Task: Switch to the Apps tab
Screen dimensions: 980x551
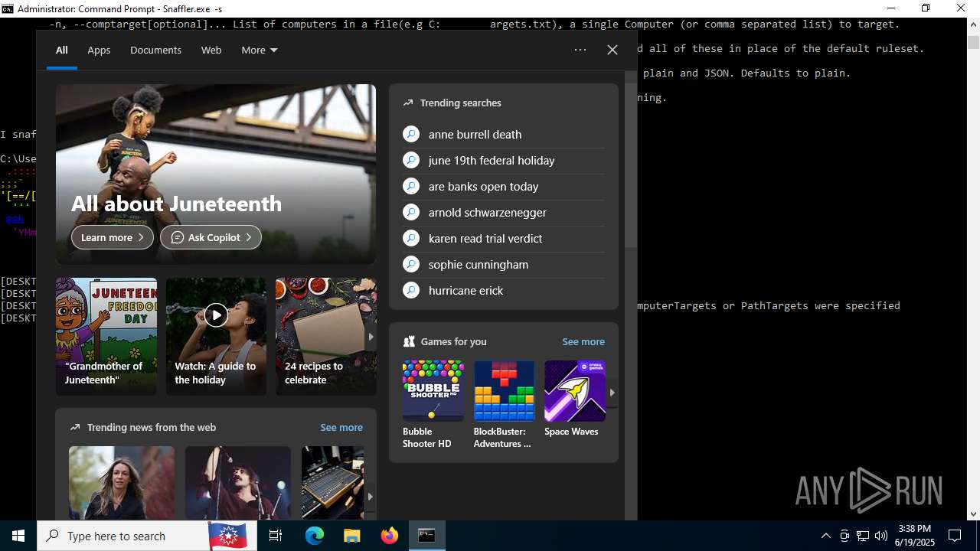Action: [99, 50]
